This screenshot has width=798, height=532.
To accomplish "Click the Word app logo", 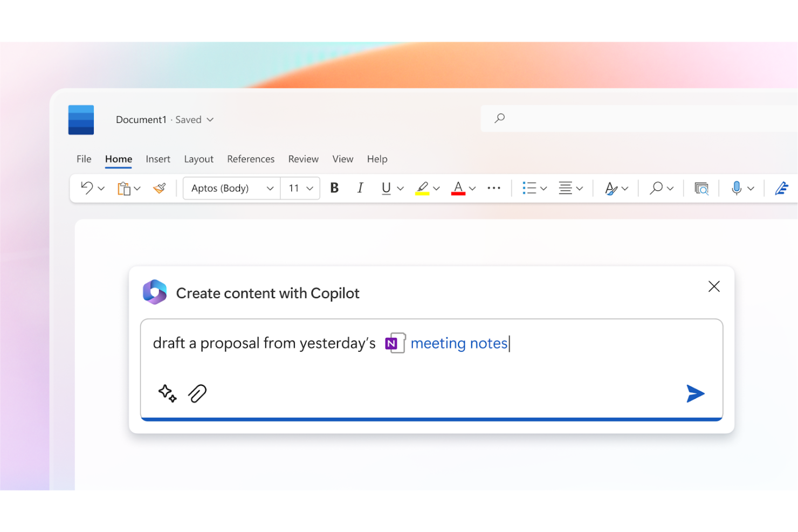I will [81, 120].
